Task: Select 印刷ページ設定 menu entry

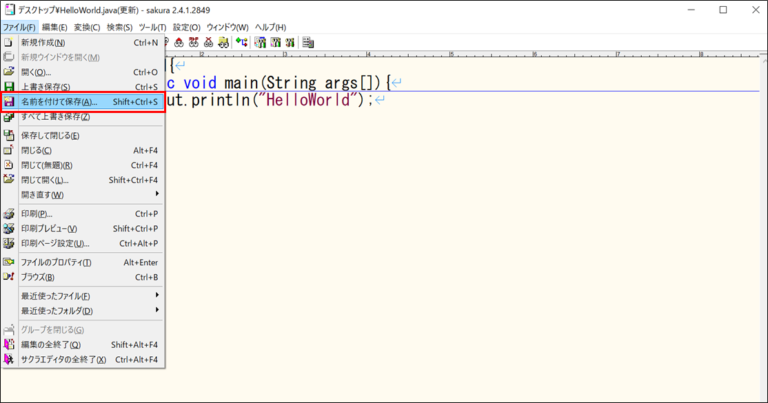Action: pos(55,243)
